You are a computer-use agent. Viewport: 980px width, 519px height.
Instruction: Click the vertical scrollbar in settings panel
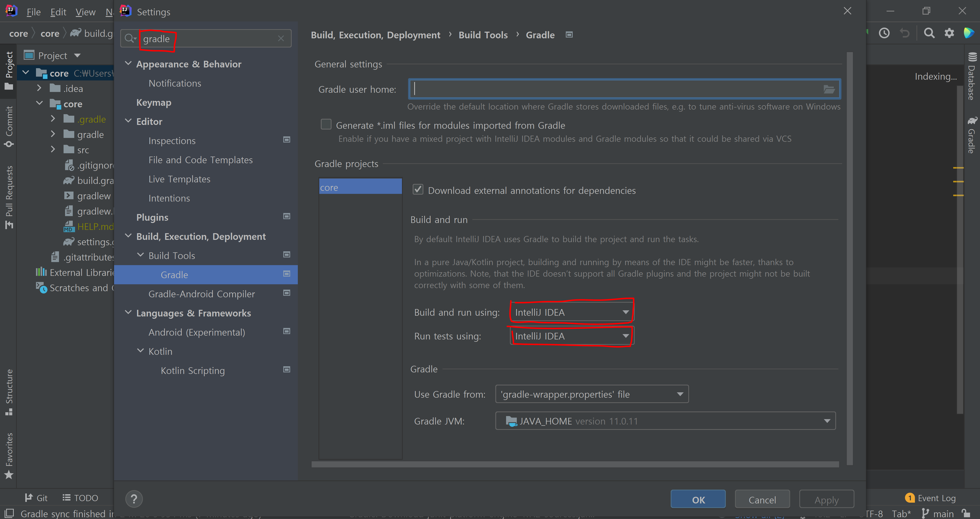pos(850,259)
